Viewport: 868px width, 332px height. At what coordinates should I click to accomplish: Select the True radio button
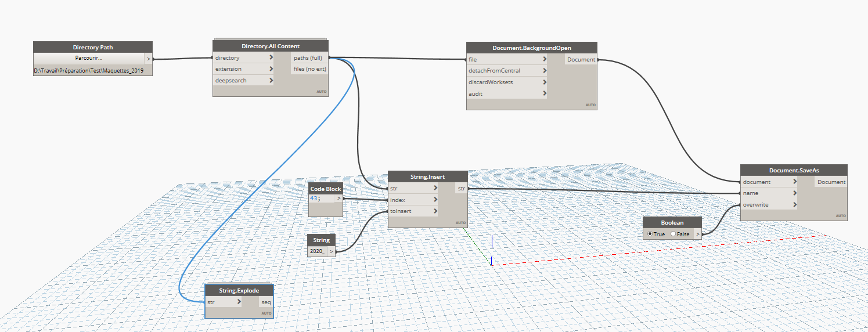click(650, 234)
